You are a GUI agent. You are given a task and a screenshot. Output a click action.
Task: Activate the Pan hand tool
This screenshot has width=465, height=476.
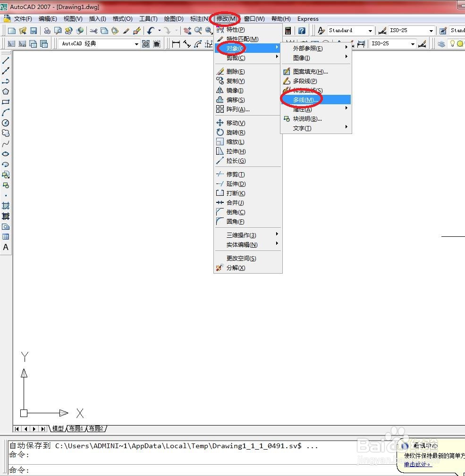[187, 30]
